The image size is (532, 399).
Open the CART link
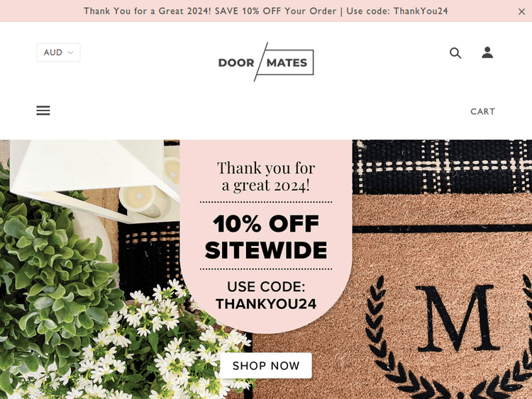(482, 111)
